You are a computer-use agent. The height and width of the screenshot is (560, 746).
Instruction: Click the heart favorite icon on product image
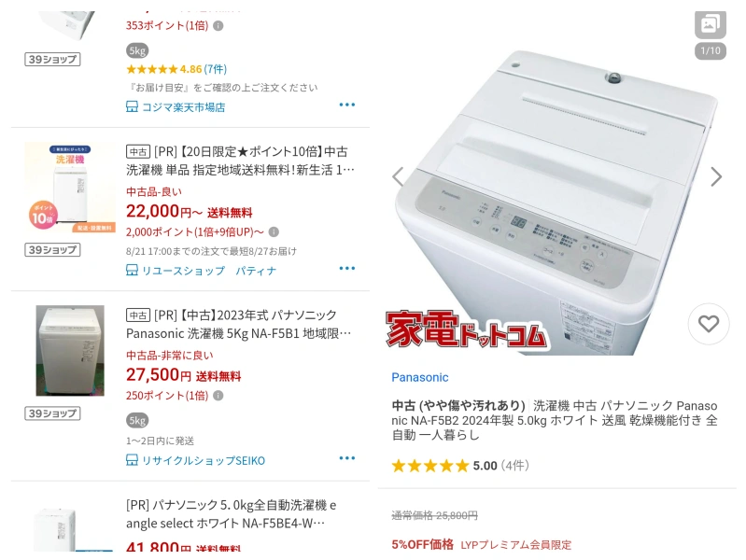click(x=708, y=324)
